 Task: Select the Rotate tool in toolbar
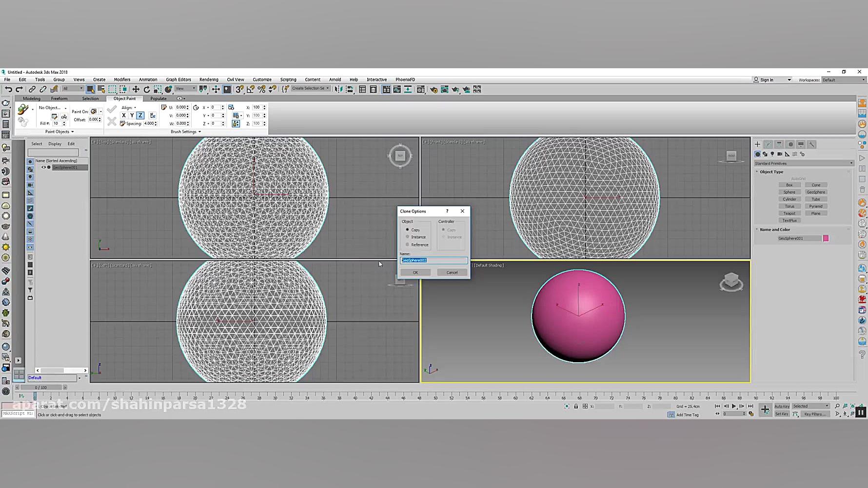(x=146, y=89)
